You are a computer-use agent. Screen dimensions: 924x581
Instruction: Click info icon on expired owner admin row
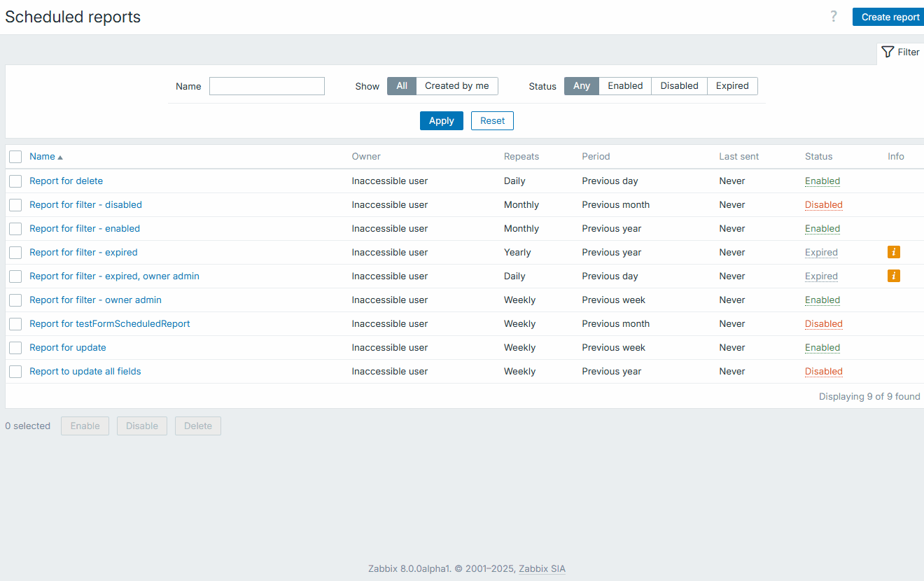(x=894, y=276)
